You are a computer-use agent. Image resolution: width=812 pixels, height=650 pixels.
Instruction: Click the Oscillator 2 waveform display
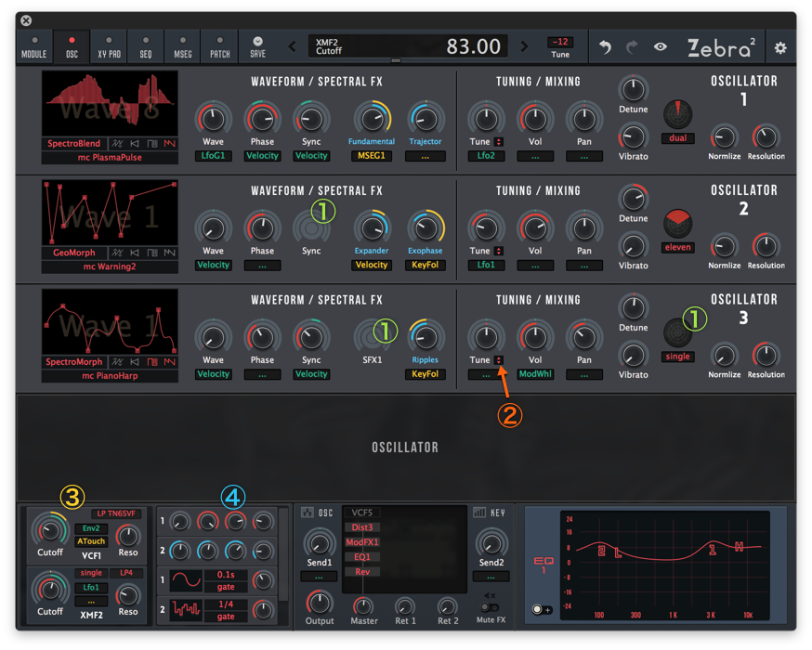[x=110, y=214]
